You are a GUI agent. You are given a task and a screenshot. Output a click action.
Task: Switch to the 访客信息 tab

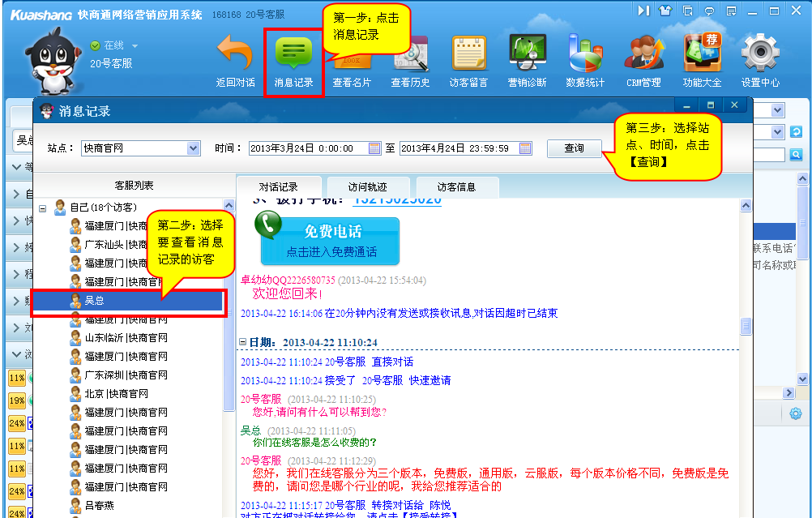pyautogui.click(x=456, y=187)
